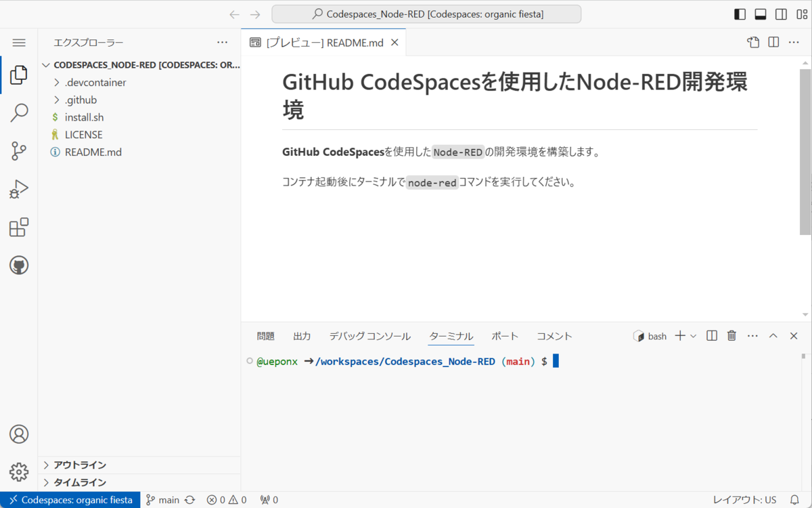Open the hamburger application menu
This screenshot has width=812, height=508.
(19, 43)
